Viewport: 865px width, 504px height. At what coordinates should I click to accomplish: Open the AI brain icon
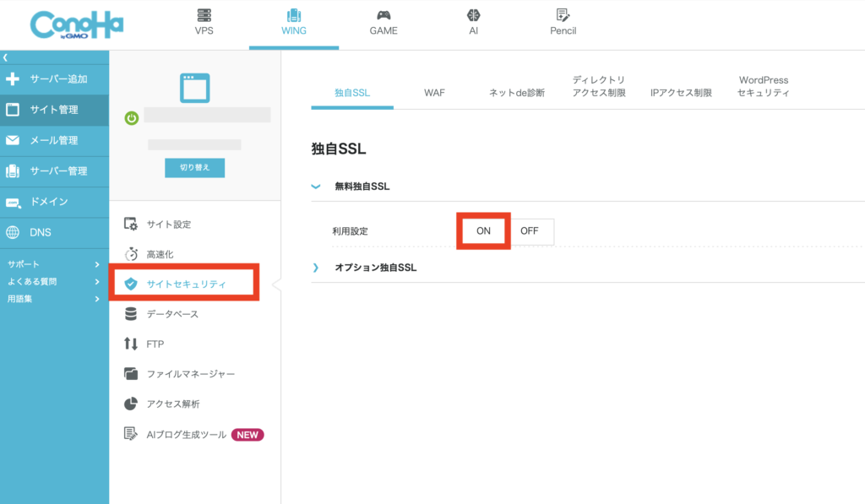(x=474, y=15)
